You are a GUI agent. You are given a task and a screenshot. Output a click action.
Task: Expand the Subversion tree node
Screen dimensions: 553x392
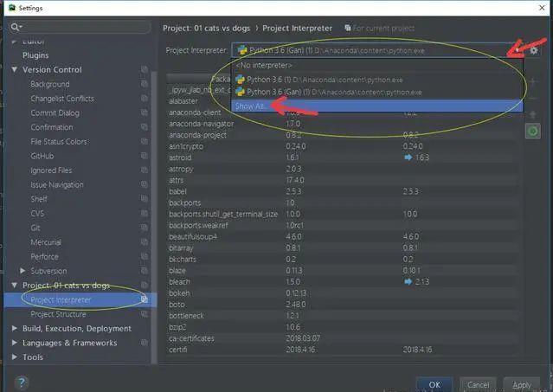click(x=23, y=270)
